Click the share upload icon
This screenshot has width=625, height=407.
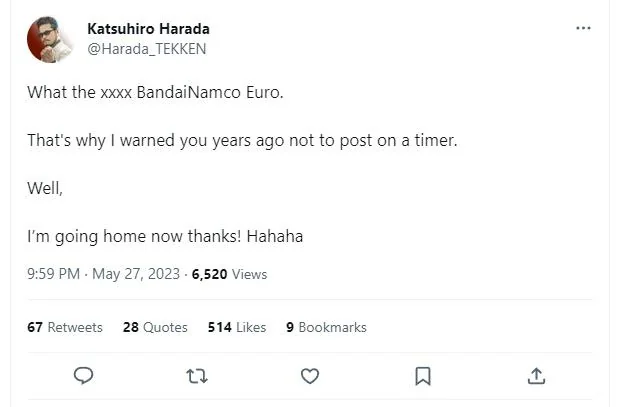point(536,375)
